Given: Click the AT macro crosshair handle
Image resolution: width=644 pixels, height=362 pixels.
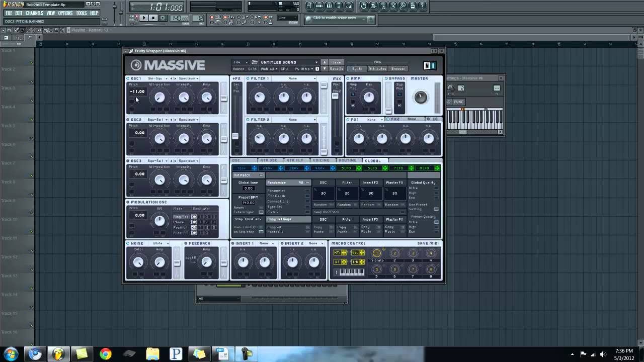Looking at the screenshot, I should (x=345, y=262).
